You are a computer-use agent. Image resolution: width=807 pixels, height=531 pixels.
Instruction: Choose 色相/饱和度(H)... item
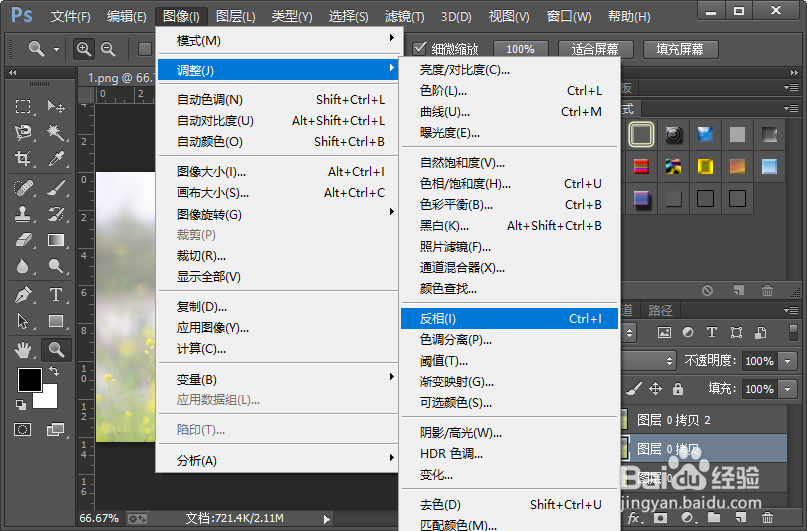coord(509,184)
